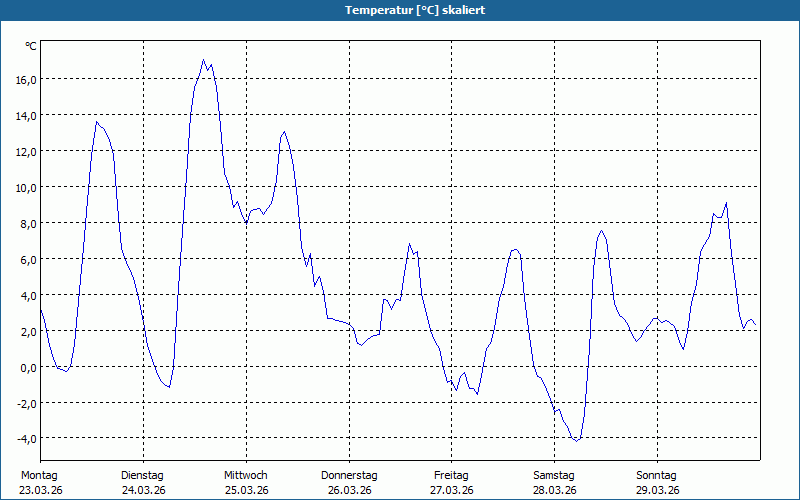Viewport: 800px width, 500px height.
Task: Select the Montag axis label
Action: pos(39,476)
